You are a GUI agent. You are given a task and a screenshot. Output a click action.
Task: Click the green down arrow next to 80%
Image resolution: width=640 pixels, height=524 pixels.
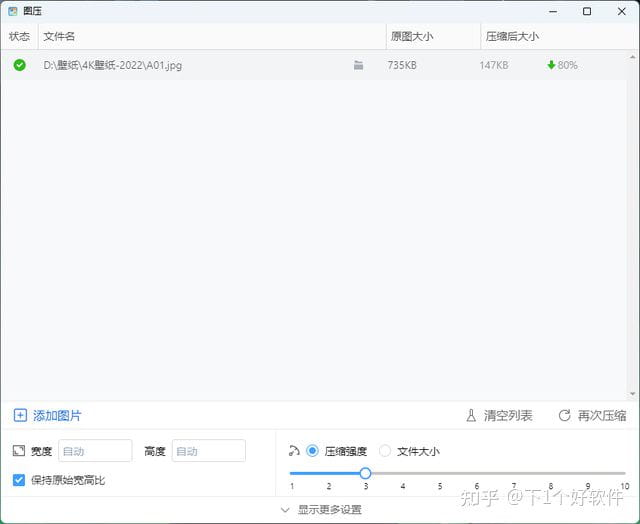(x=551, y=65)
